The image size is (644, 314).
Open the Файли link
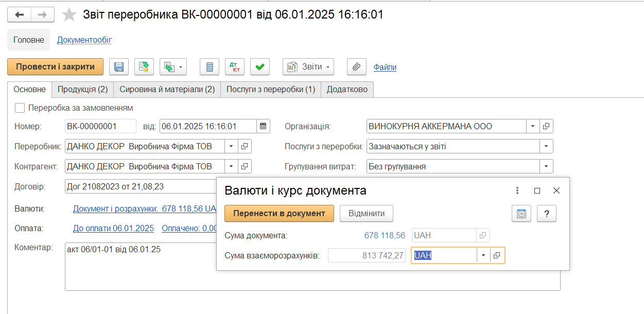coord(385,67)
